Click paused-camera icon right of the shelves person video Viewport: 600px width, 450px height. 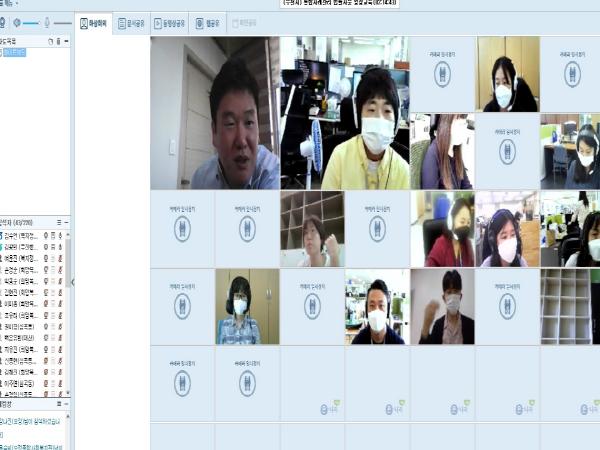point(377,229)
